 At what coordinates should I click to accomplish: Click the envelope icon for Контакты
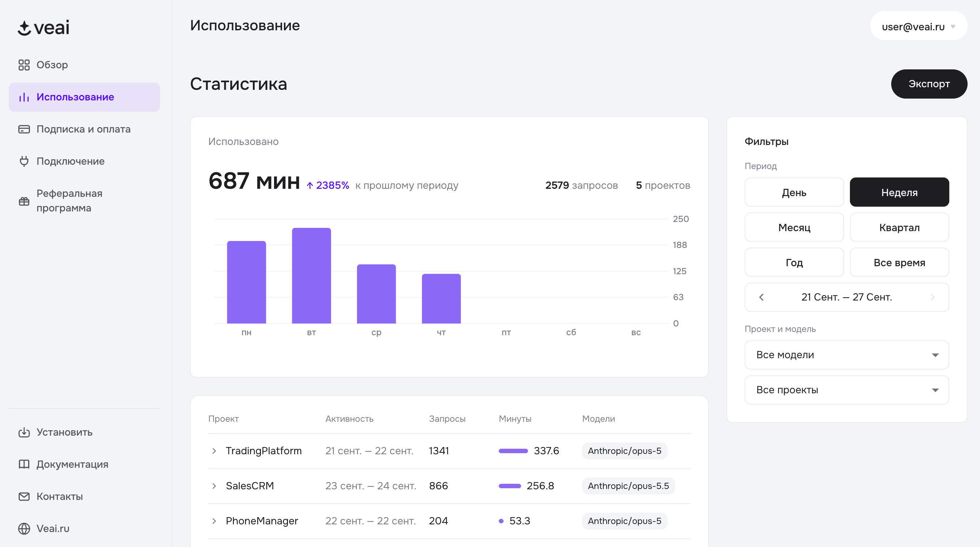tap(24, 497)
